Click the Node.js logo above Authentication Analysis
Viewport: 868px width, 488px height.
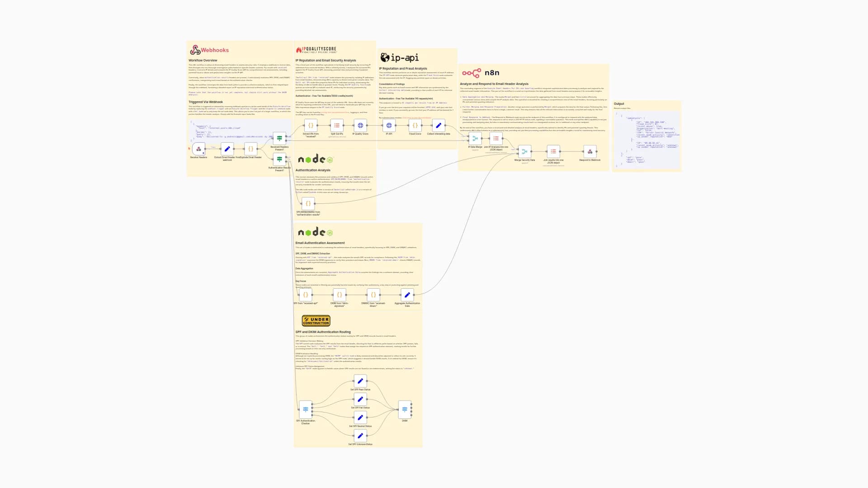click(x=316, y=159)
